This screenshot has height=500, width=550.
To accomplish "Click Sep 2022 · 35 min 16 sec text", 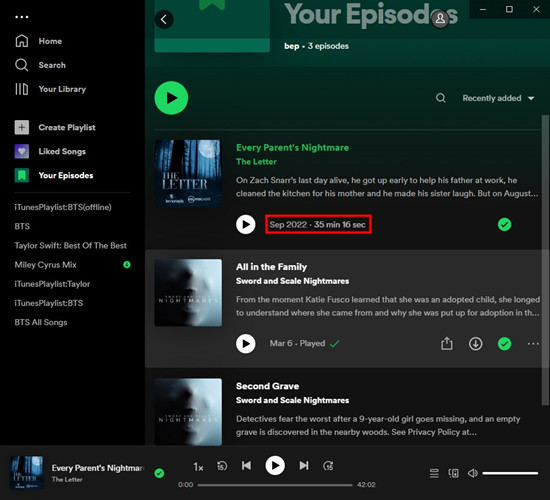I will pyautogui.click(x=317, y=225).
